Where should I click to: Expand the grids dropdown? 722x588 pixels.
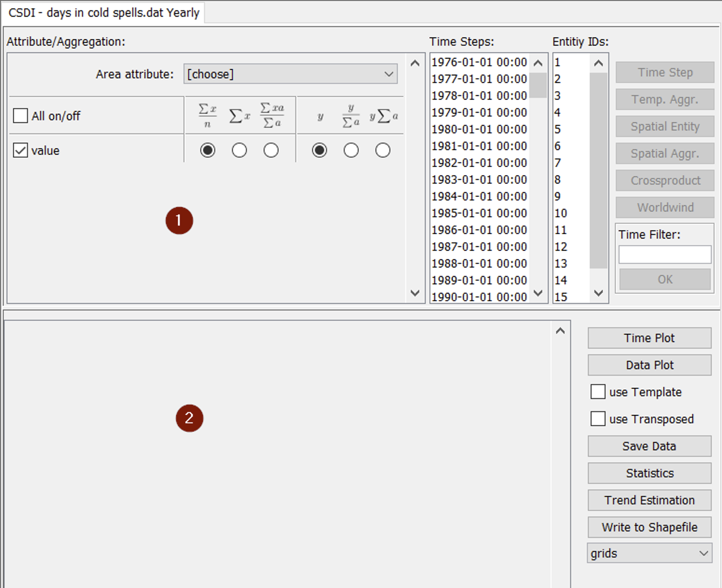(x=649, y=553)
